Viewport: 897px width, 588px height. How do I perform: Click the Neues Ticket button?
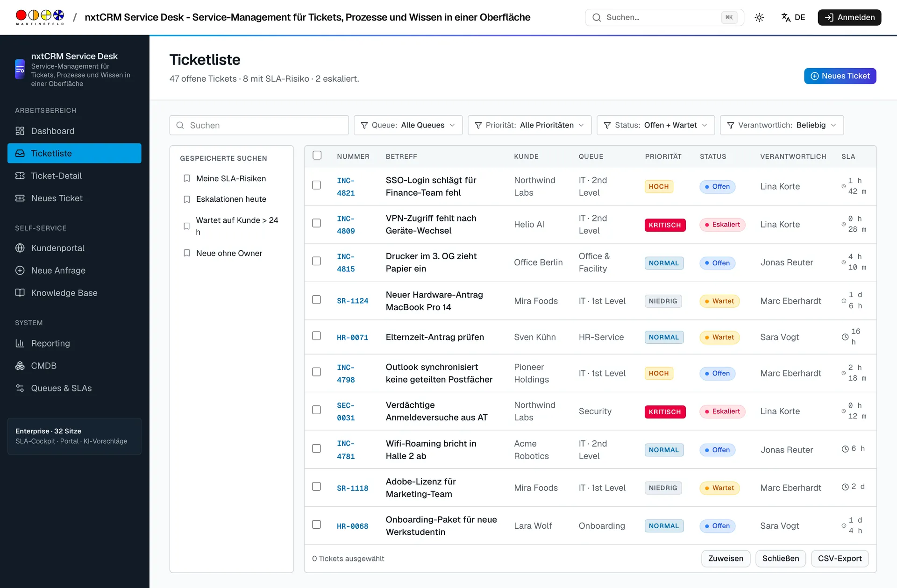(x=840, y=76)
